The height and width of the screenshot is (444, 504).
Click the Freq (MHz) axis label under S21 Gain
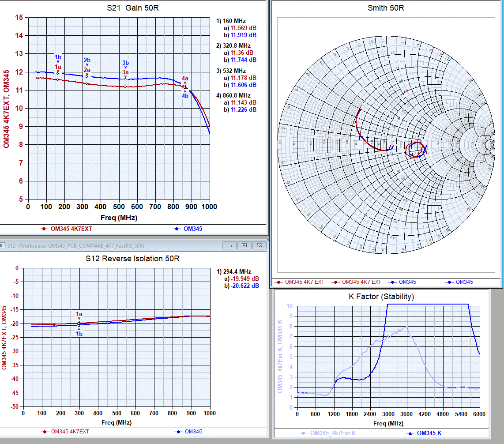(119, 218)
